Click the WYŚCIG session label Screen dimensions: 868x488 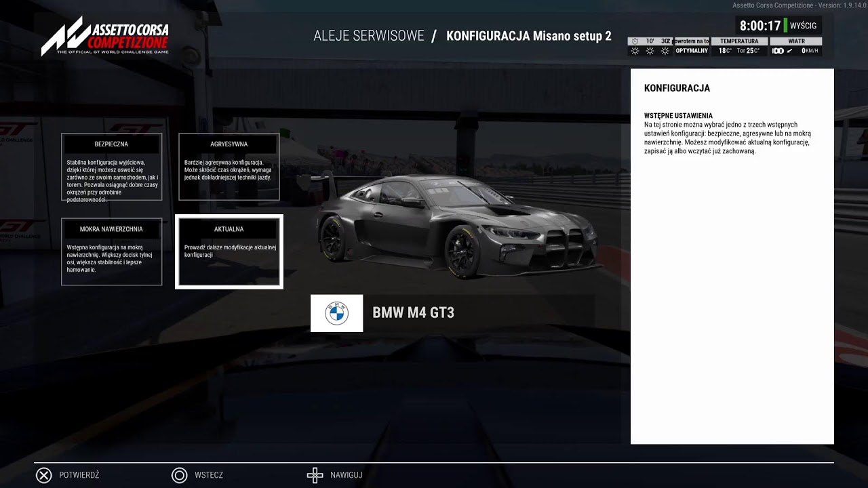coord(803,26)
